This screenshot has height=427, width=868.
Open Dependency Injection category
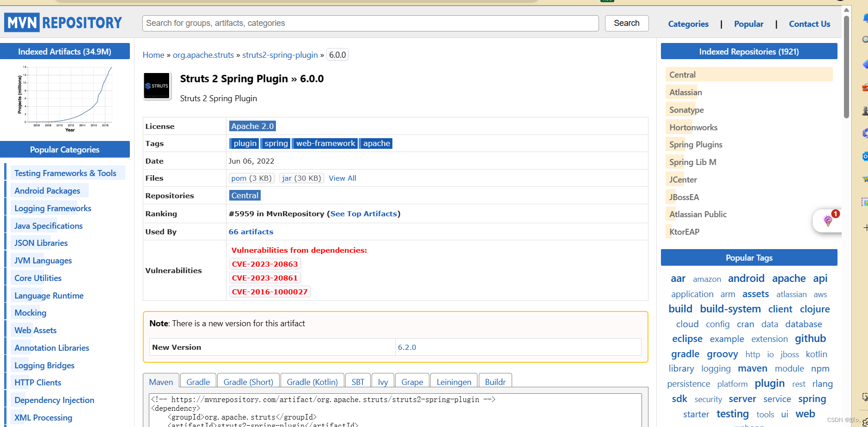pos(54,400)
